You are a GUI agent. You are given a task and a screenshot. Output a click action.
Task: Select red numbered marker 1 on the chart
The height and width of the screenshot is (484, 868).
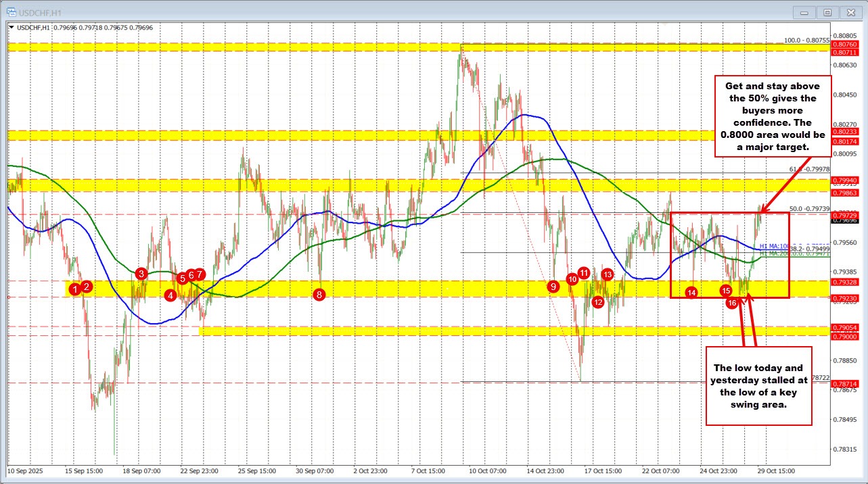click(76, 289)
